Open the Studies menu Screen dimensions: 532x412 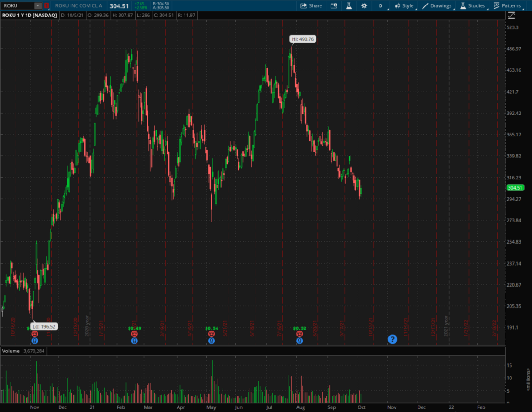click(x=472, y=6)
